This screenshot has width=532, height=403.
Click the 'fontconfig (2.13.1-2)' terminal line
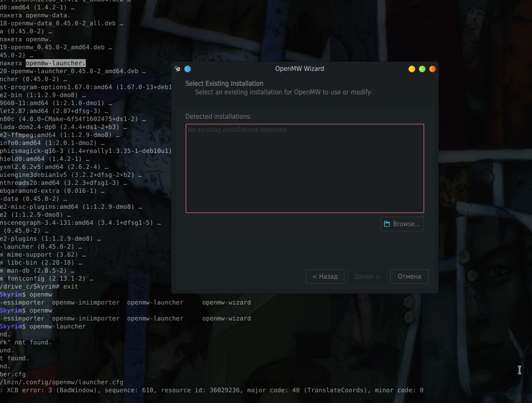coord(46,279)
